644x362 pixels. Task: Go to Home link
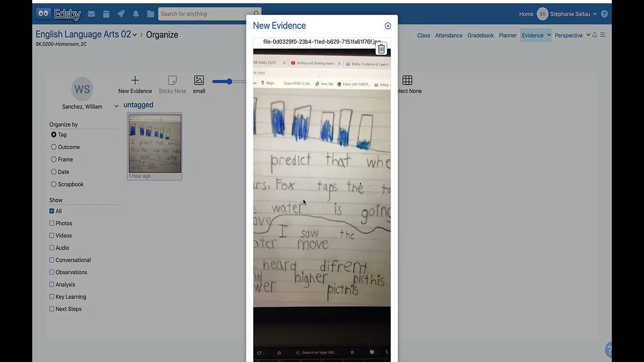pyautogui.click(x=526, y=14)
